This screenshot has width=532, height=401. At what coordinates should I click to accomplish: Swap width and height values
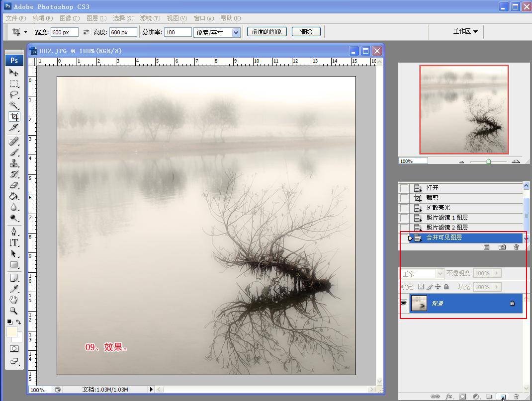point(86,32)
